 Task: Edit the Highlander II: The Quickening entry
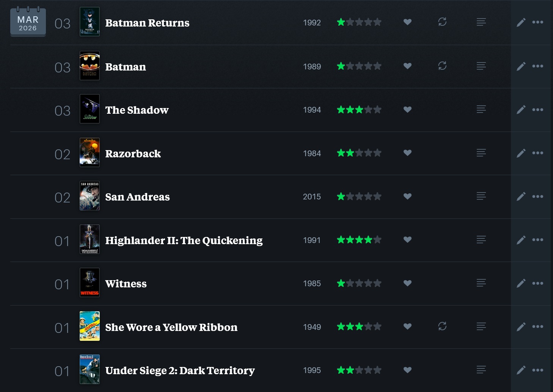point(521,240)
